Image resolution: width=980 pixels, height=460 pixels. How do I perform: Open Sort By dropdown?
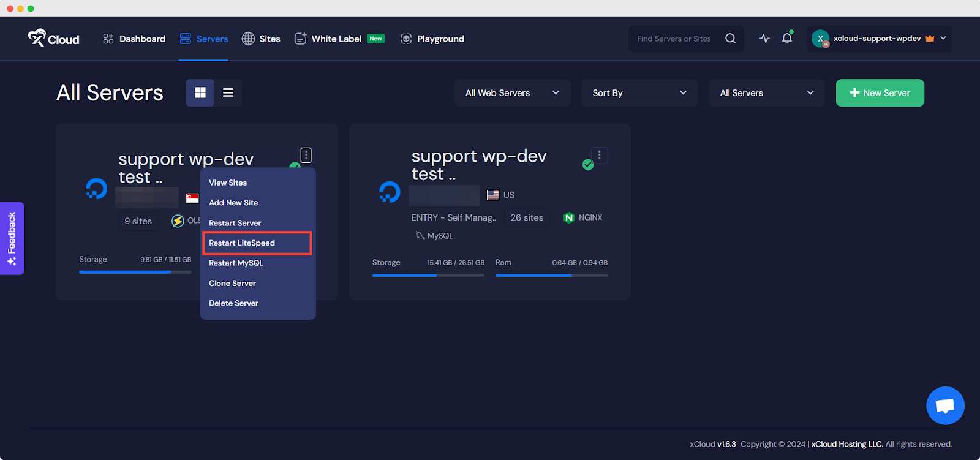[x=639, y=93]
